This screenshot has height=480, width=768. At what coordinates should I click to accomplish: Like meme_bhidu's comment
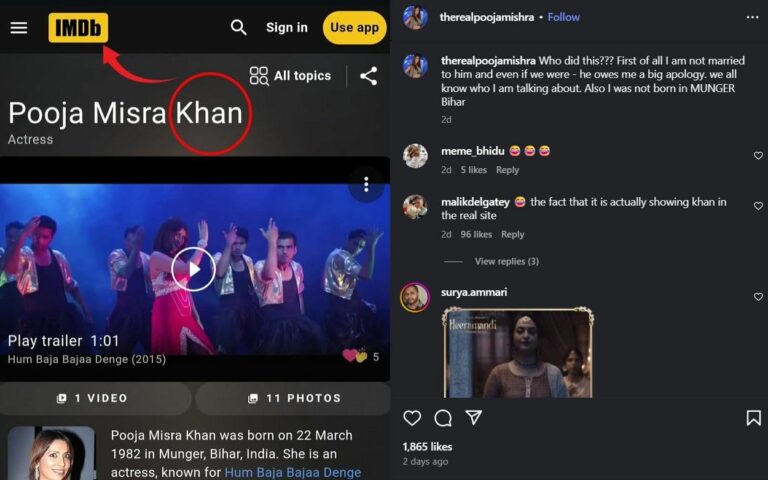pos(758,156)
